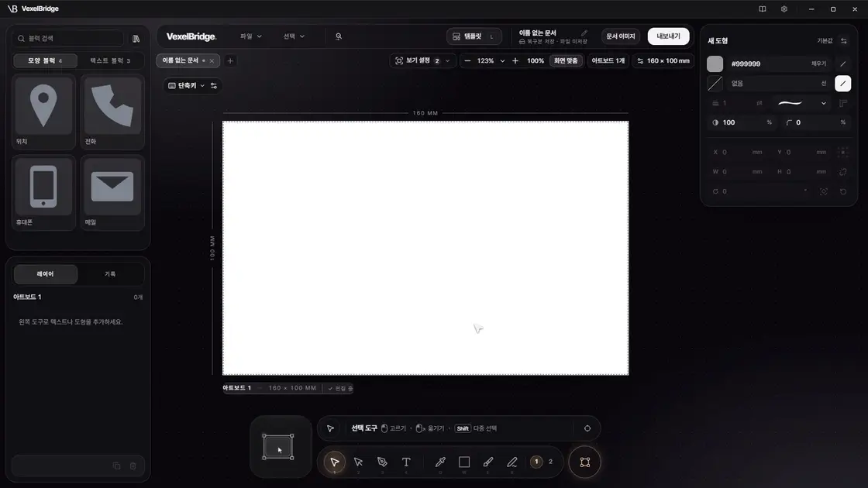
Task: Click the 아트보드 1개 button
Action: pos(608,61)
